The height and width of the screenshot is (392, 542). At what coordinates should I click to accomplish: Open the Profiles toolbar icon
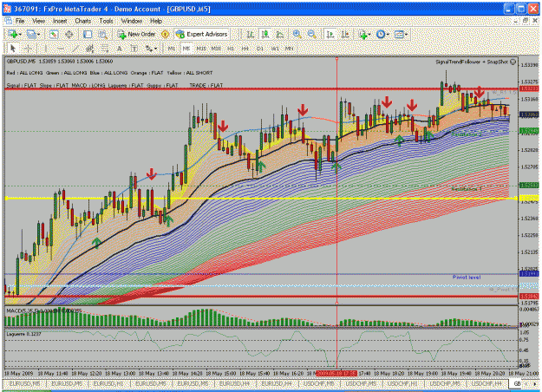pyautogui.click(x=31, y=34)
